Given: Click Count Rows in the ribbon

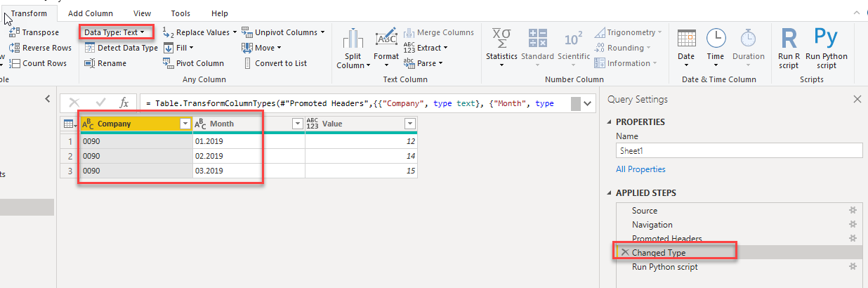Looking at the screenshot, I should coord(38,63).
